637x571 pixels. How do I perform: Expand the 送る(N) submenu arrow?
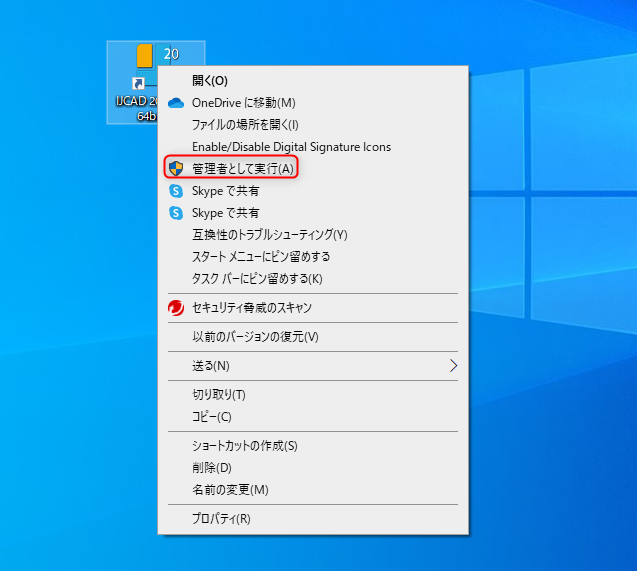453,366
